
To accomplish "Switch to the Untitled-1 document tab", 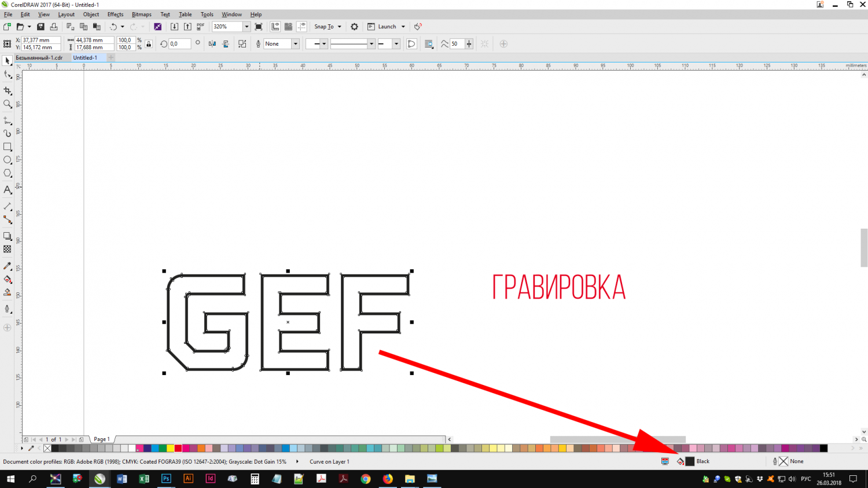I will click(85, 58).
